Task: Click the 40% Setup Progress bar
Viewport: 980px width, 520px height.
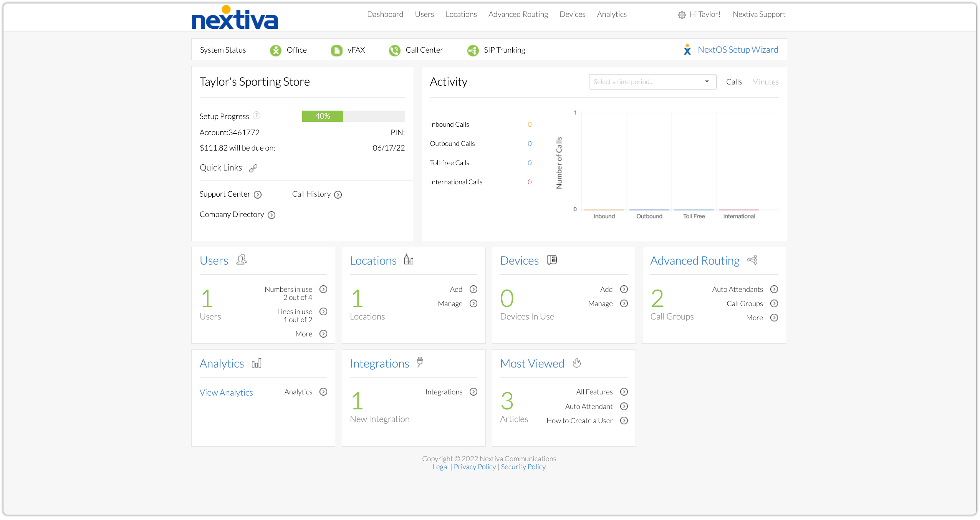Action: (353, 116)
